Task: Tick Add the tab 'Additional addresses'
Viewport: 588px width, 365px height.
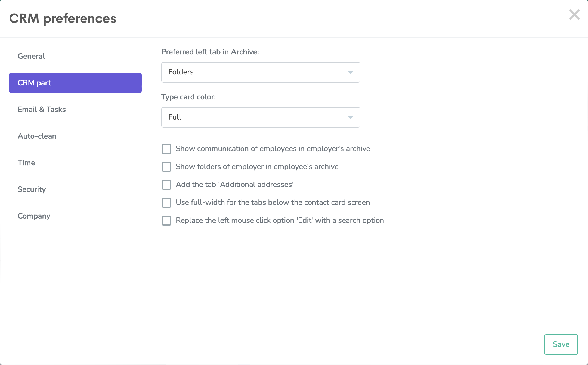Action: [x=166, y=185]
